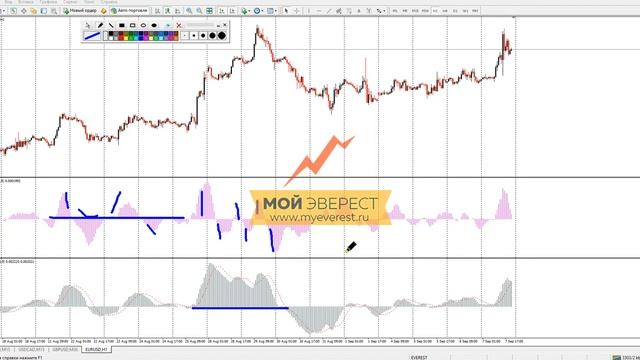
Task: Click the candlestick chart type icon
Action: pos(168,11)
